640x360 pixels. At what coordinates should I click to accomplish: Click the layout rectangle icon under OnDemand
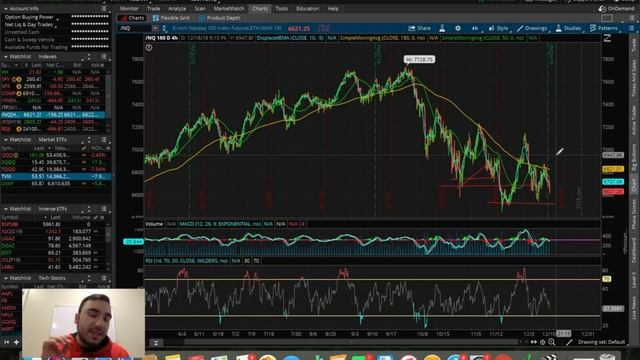[607, 18]
